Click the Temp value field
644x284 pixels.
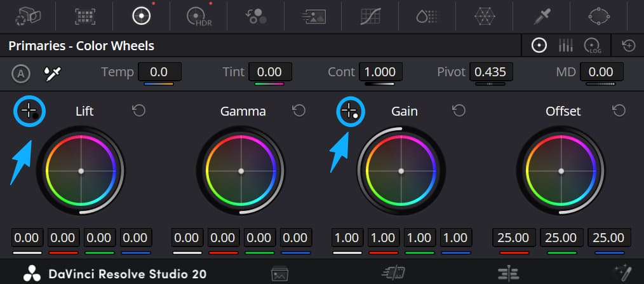point(160,72)
